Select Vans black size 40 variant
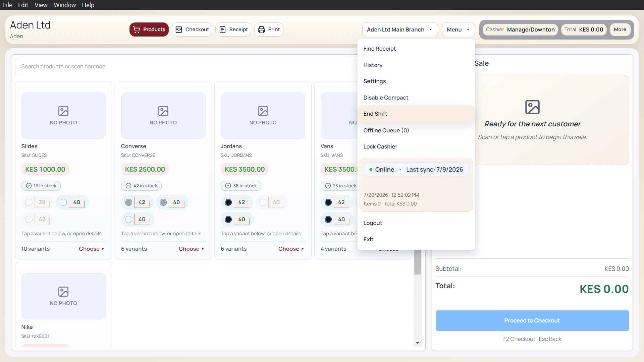Viewport: 644px width, 362px height. (337, 219)
